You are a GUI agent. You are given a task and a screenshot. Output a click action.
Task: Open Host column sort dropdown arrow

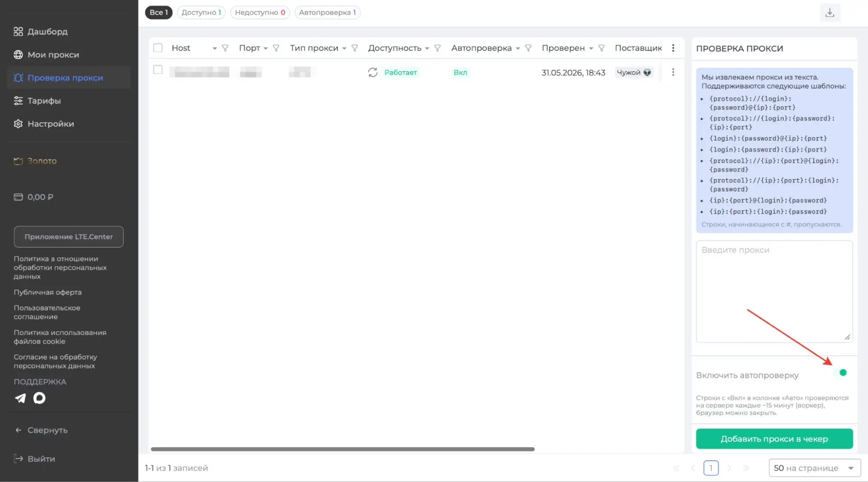point(215,49)
